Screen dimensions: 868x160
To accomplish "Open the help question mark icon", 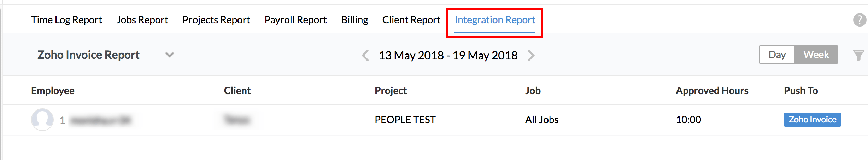I will (859, 20).
